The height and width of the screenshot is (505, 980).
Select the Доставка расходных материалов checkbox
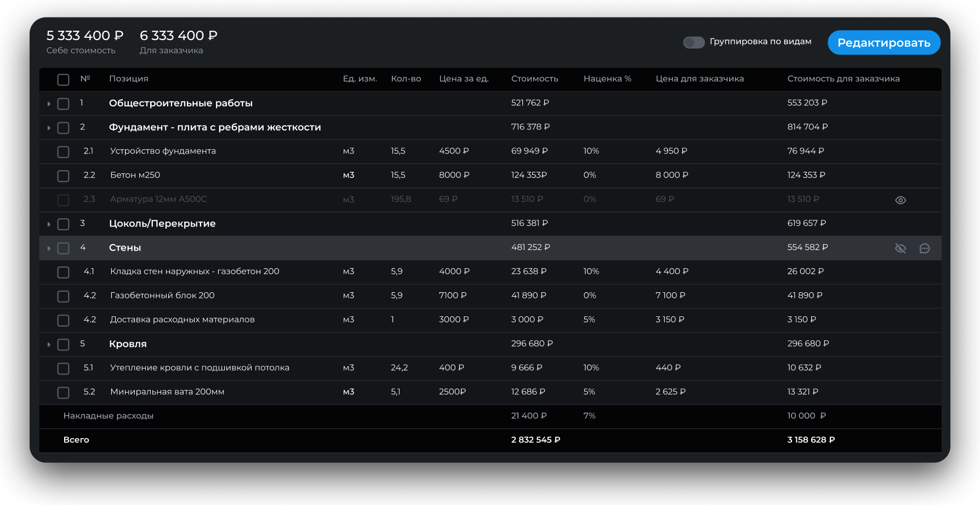[x=64, y=320]
